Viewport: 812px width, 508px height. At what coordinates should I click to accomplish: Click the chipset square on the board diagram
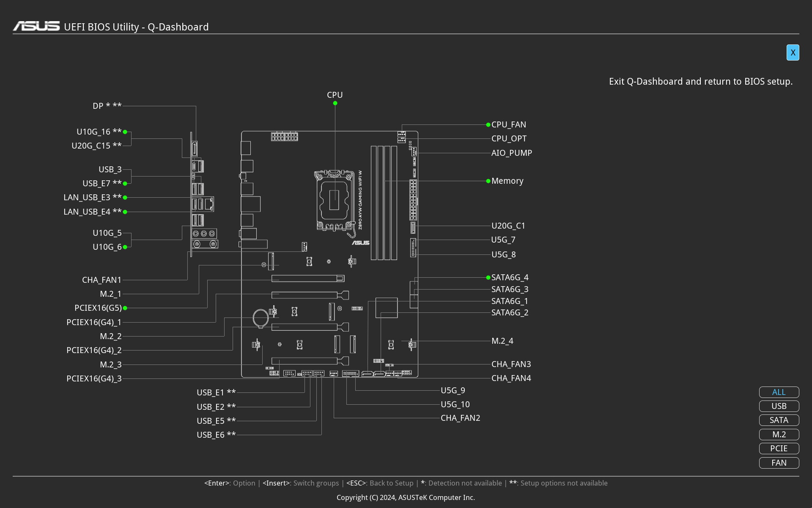[387, 308]
